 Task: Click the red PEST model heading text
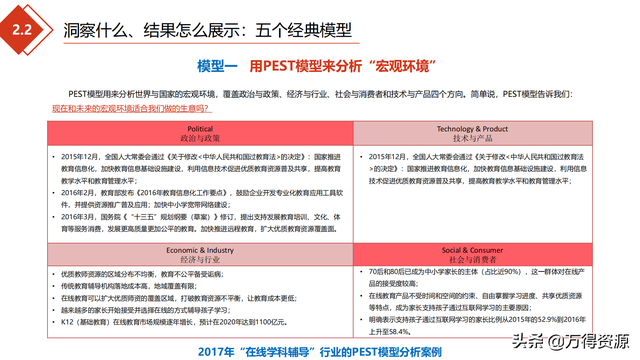click(343, 66)
